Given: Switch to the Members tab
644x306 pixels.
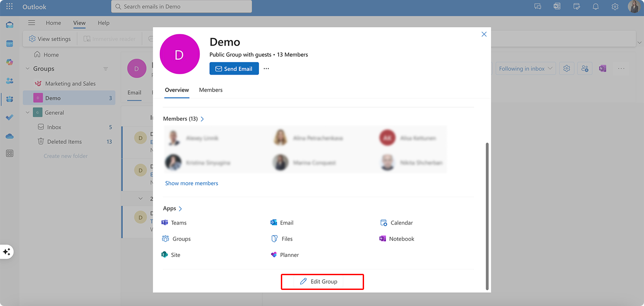Looking at the screenshot, I should click(x=211, y=90).
